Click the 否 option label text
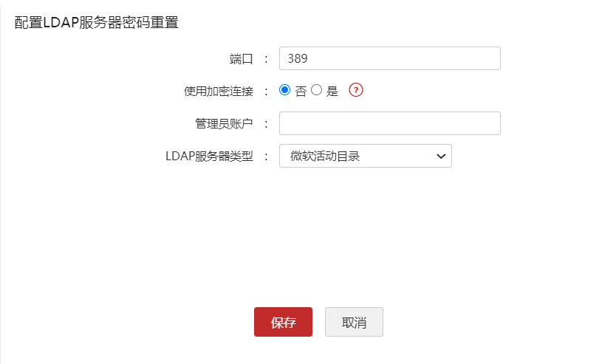 click(x=301, y=92)
